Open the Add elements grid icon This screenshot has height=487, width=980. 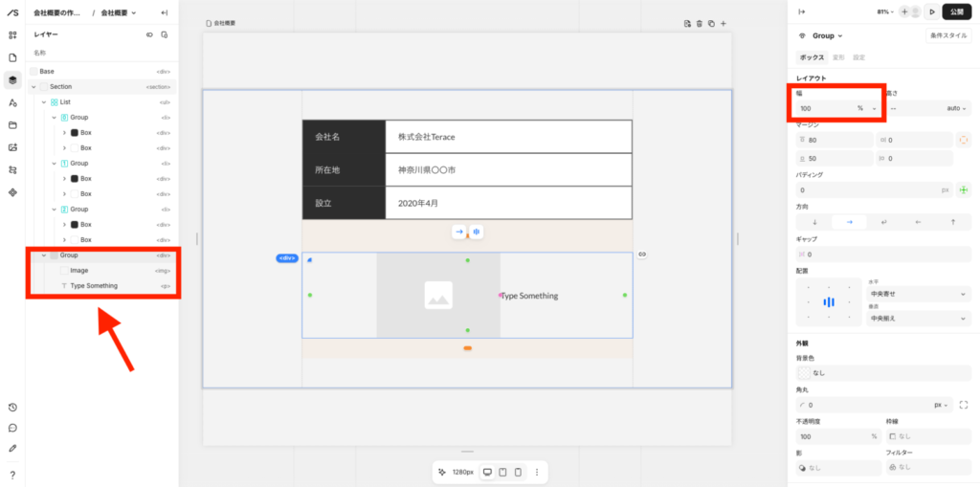[12, 35]
